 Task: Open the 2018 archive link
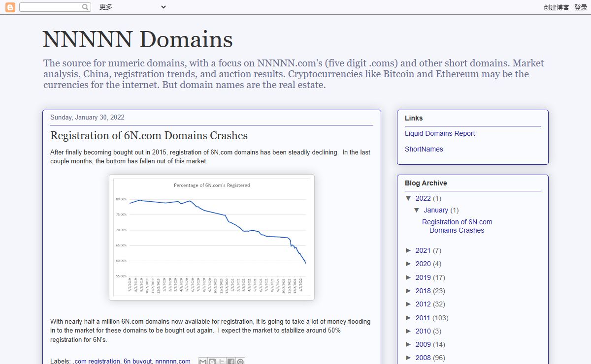[x=423, y=291]
